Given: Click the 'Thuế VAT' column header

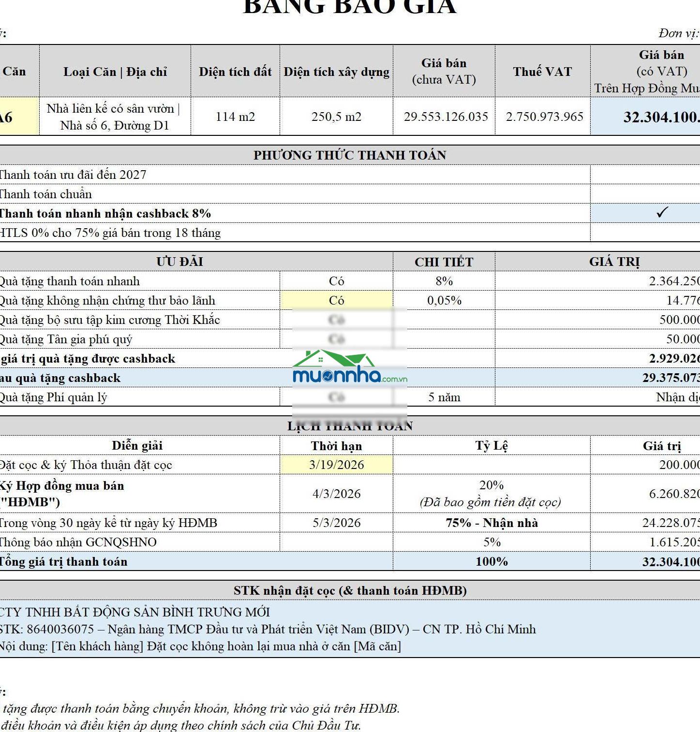Looking at the screenshot, I should coord(542,72).
